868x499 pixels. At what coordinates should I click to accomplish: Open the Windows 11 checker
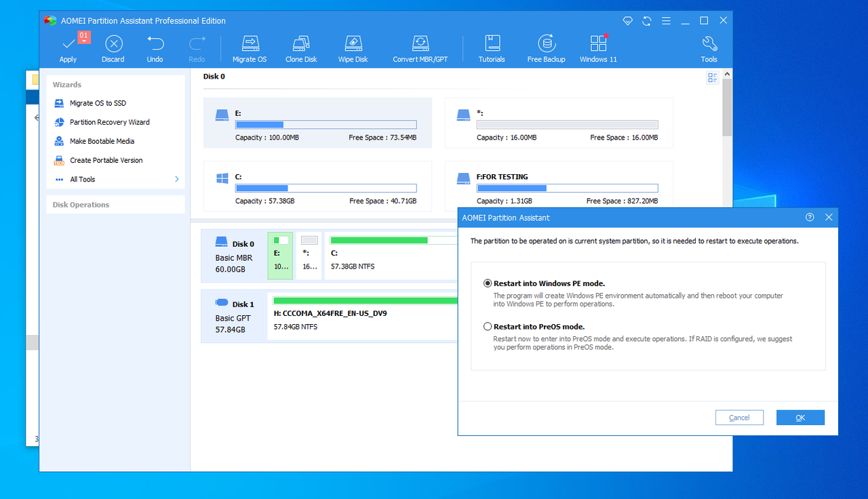pos(598,49)
